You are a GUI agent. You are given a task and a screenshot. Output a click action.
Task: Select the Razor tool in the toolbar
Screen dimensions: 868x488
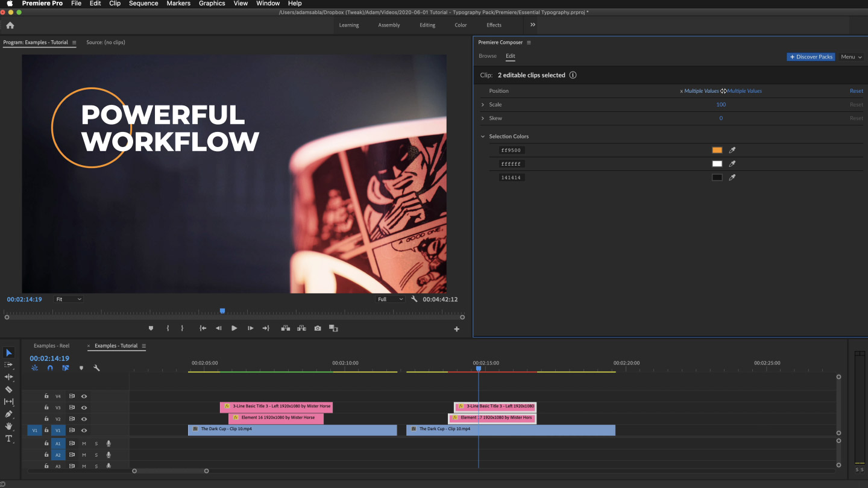click(x=8, y=389)
